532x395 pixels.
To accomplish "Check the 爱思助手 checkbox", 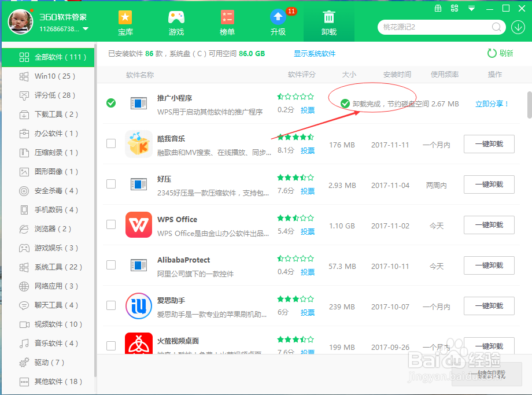I will coord(111,305).
